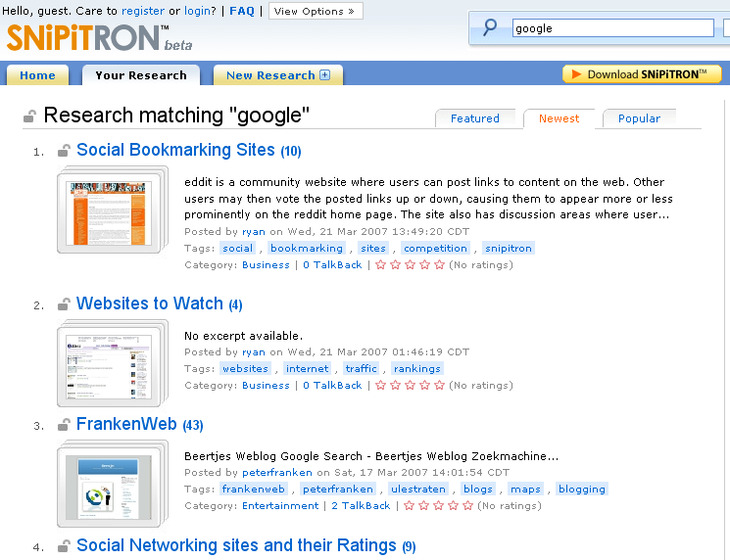Image resolution: width=730 pixels, height=560 pixels.
Task: Open the FAQ link
Action: [x=242, y=11]
